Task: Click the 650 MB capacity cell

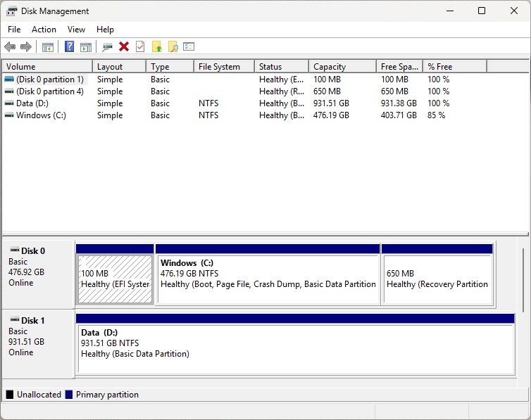Action: click(327, 91)
